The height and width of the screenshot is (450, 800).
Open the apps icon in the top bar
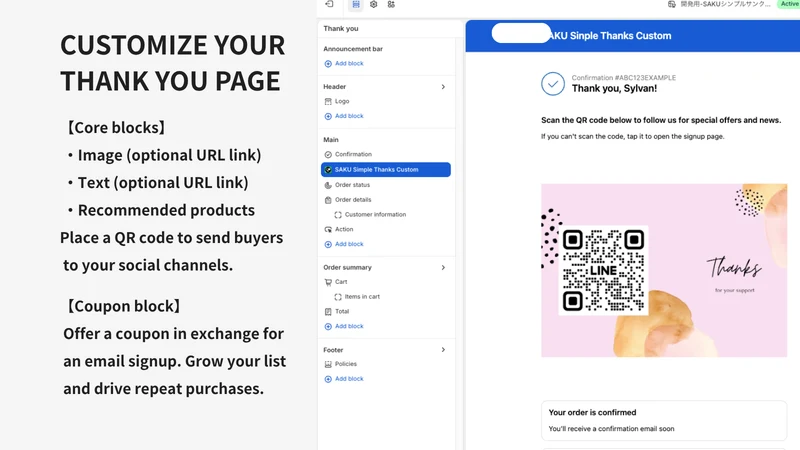(391, 4)
